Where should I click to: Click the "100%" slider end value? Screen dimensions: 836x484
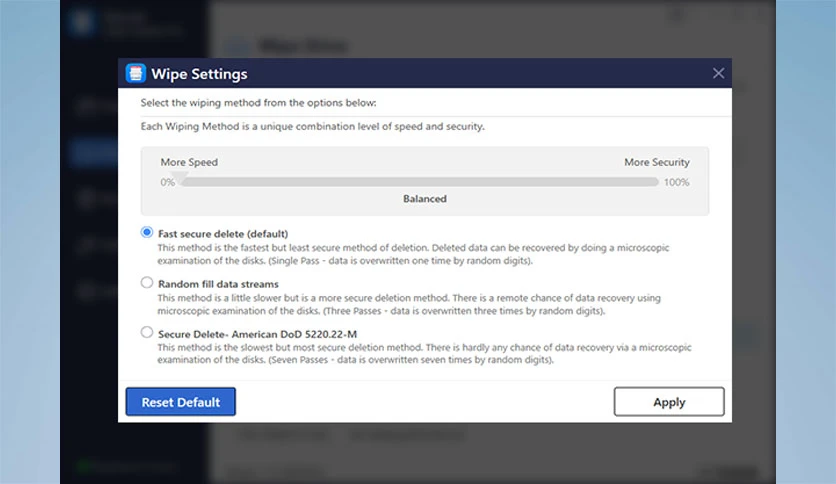pyautogui.click(x=676, y=182)
